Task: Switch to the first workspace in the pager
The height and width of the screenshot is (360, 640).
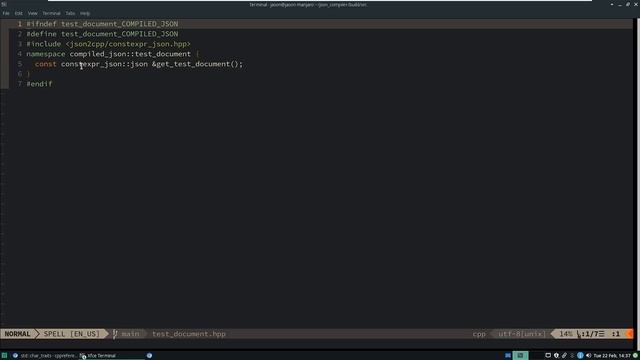Action: tap(508, 356)
